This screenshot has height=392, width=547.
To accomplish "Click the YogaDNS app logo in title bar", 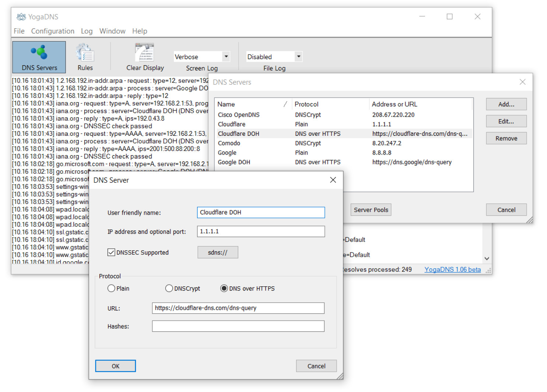I will coord(21,17).
